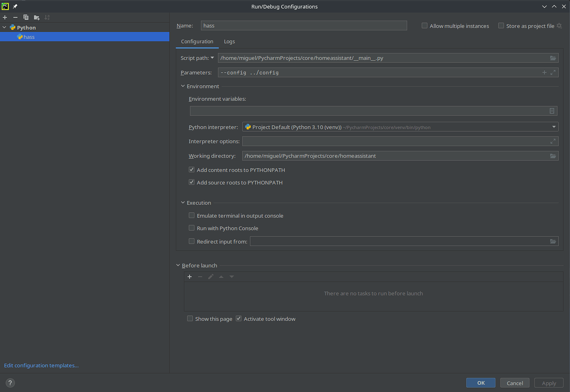Apply the configuration changes
Screen dimensions: 570x392
[x=549, y=383]
